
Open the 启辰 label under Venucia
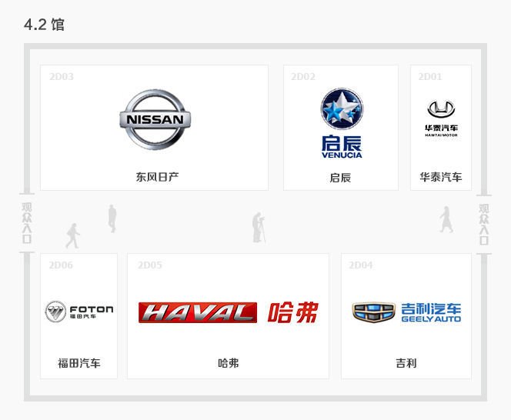(340, 178)
